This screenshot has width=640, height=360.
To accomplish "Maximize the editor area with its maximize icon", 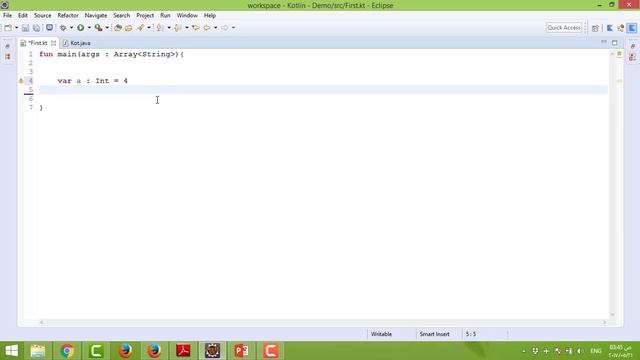I will pos(615,42).
